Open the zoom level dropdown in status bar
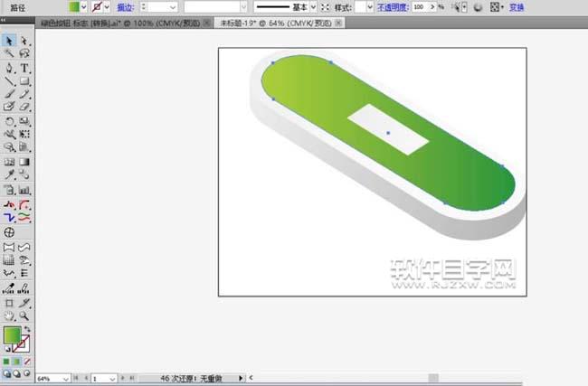 [x=66, y=379]
